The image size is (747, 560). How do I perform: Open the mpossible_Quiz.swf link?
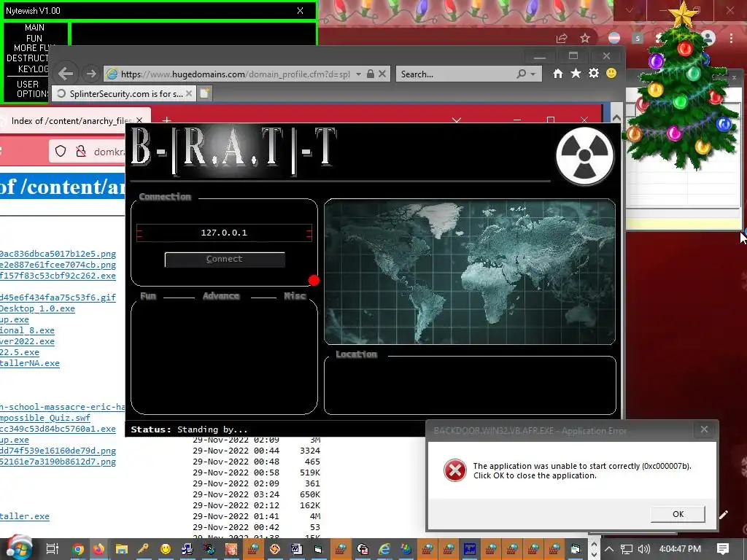click(44, 418)
